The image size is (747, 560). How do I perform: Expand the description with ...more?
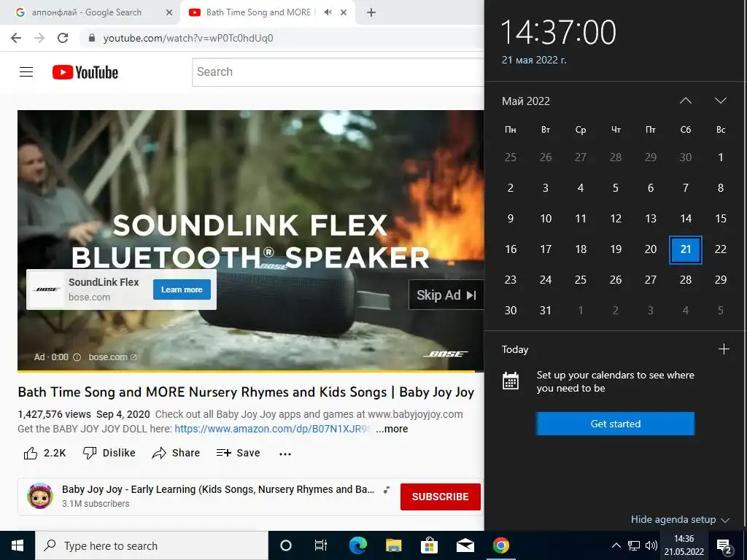392,429
